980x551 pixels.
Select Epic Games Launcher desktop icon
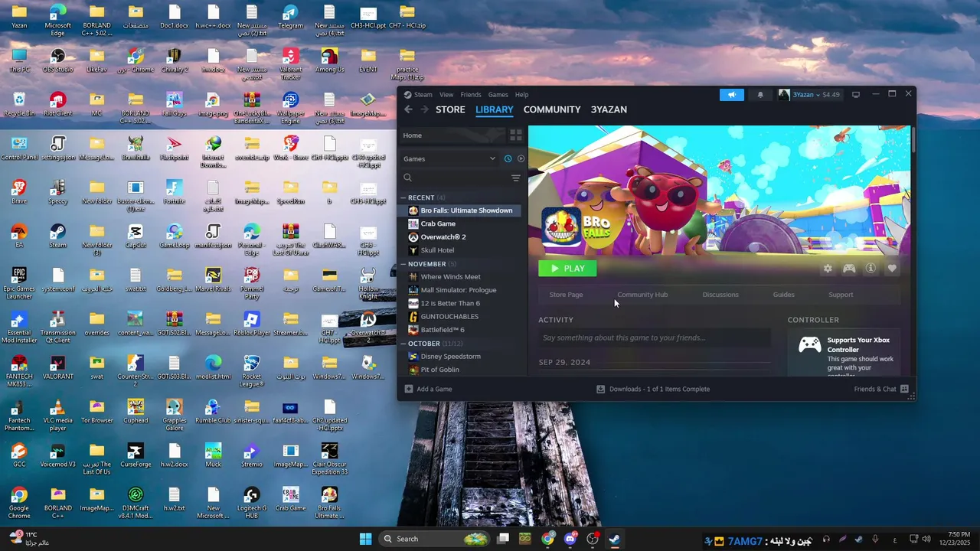pos(19,284)
